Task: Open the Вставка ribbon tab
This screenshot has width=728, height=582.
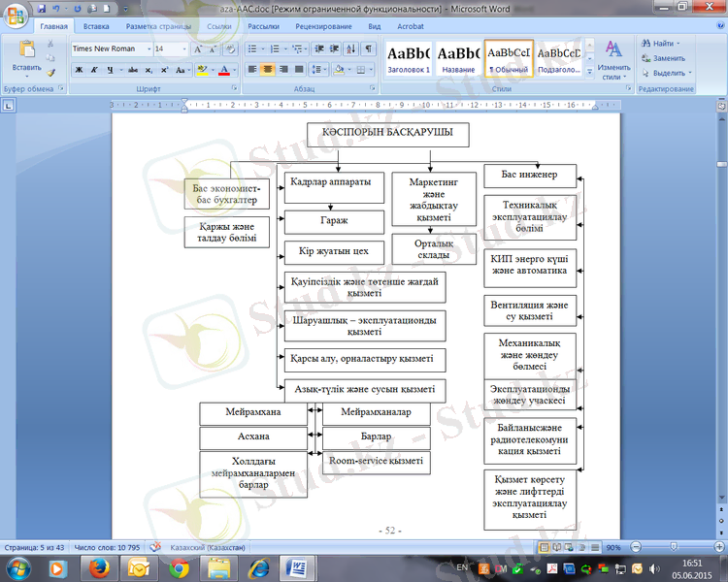Action: click(x=96, y=26)
